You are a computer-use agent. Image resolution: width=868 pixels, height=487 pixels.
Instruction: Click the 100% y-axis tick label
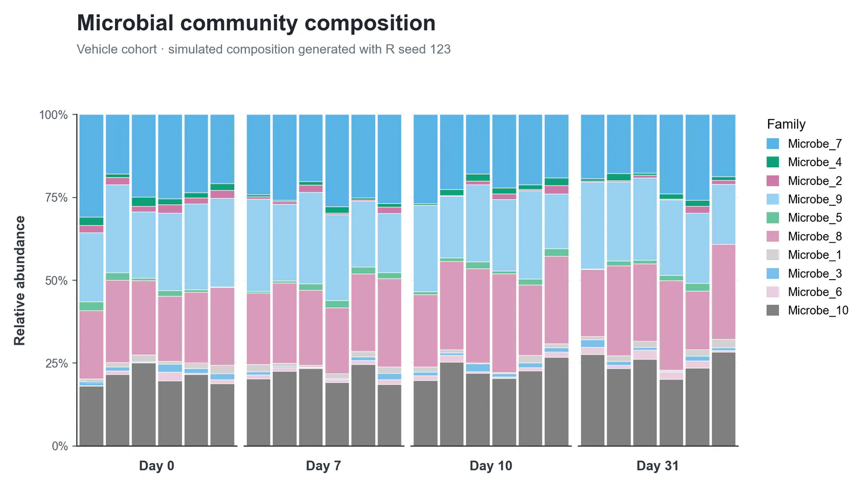click(54, 115)
